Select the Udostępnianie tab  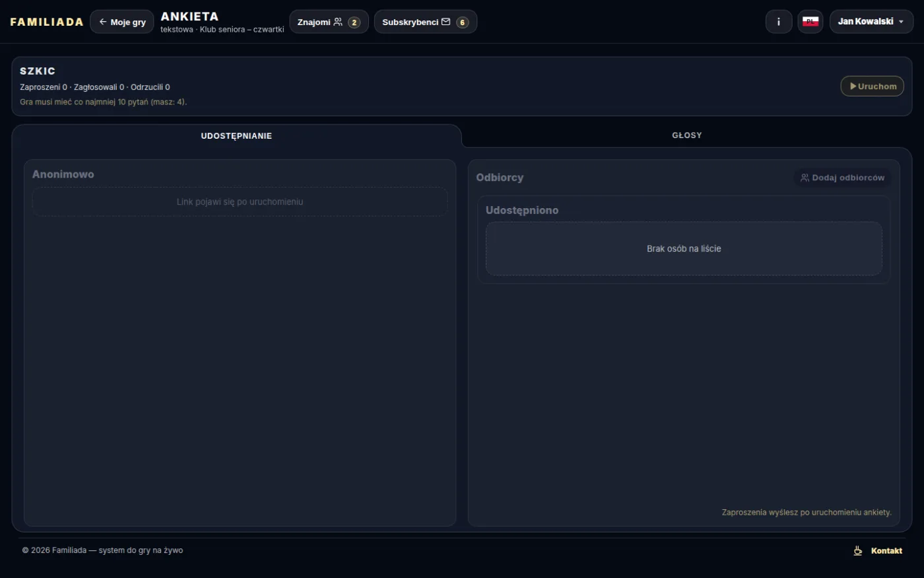236,136
